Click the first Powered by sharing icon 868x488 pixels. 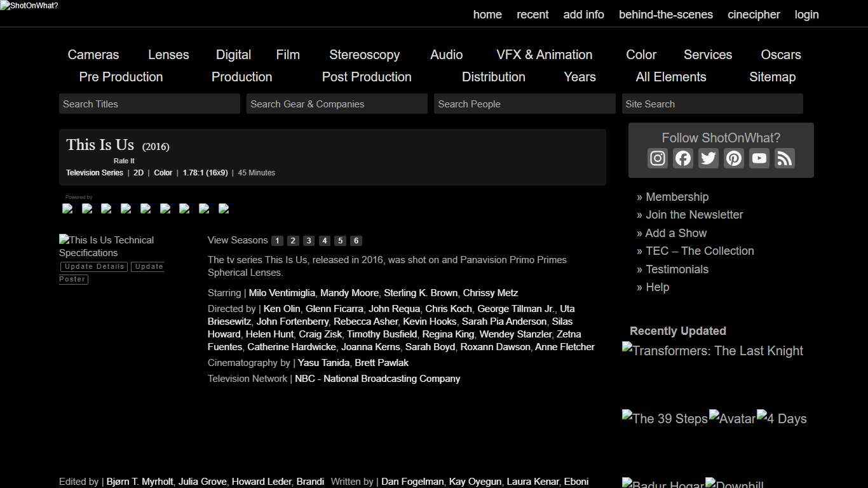click(67, 209)
